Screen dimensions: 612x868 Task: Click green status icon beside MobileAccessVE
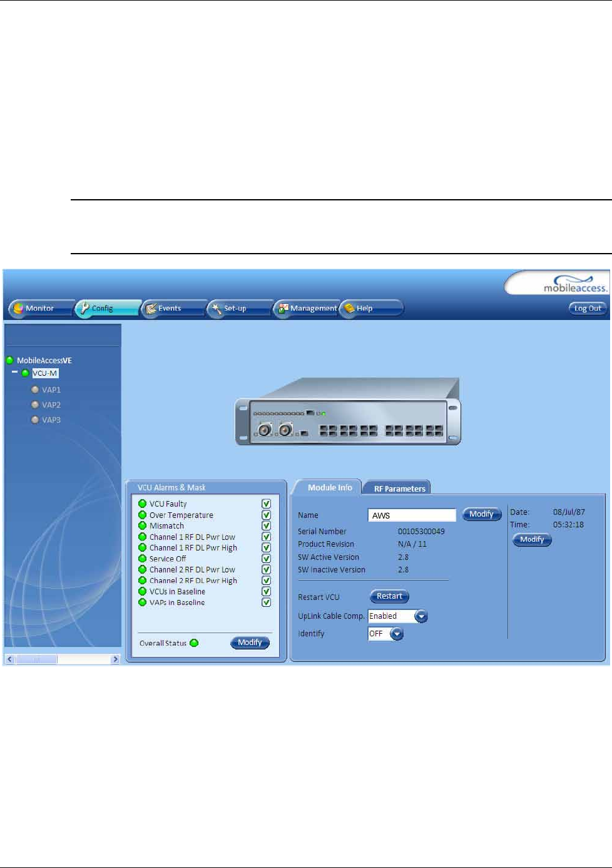tap(10, 360)
